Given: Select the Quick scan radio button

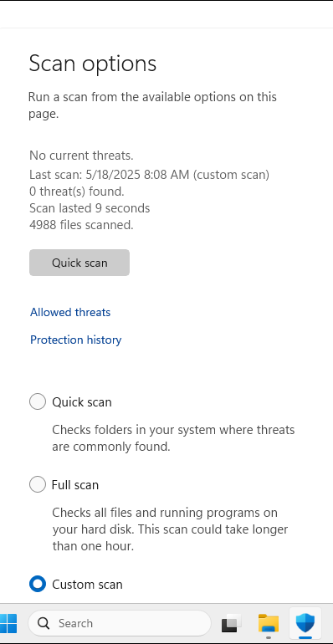Looking at the screenshot, I should [x=38, y=401].
